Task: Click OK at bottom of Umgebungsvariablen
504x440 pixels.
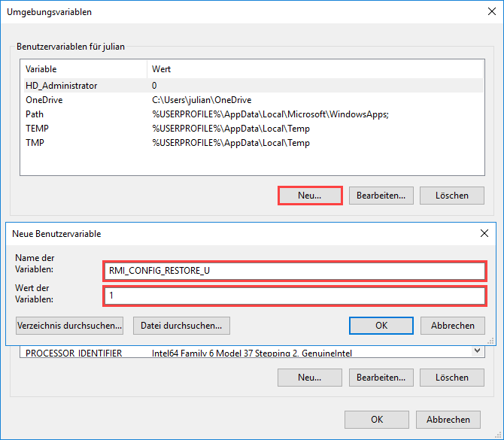Action: click(x=377, y=420)
